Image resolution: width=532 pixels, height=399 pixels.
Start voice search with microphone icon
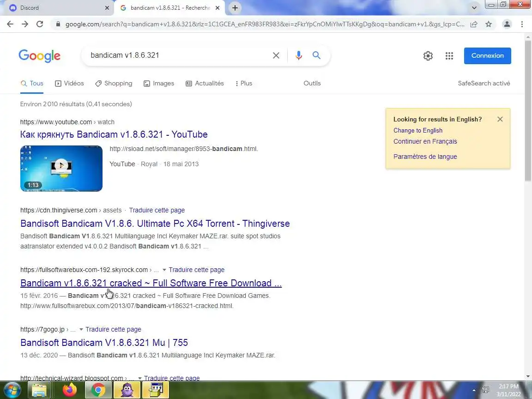[x=299, y=55]
